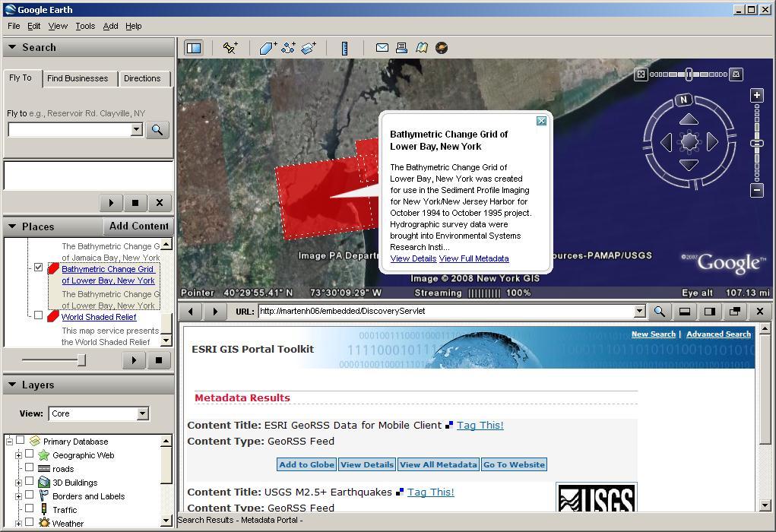Add a placemark with the pushpin tool
The width and height of the screenshot is (776, 532).
pos(230,48)
